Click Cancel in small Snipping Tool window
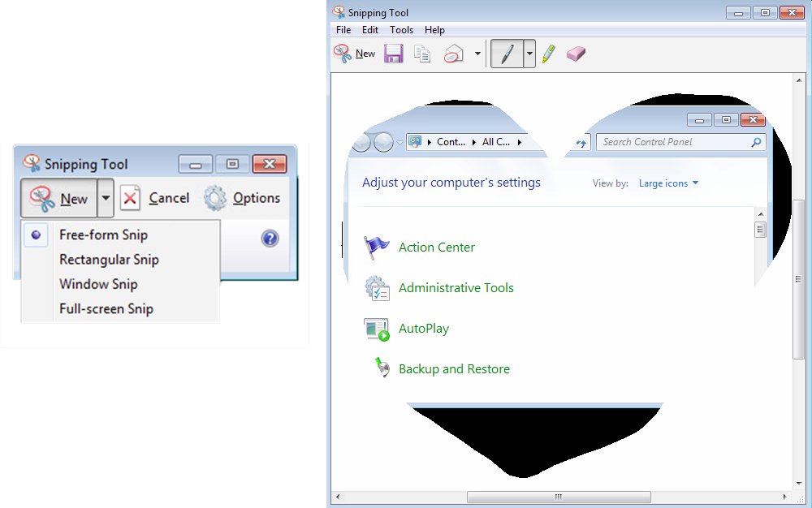The width and height of the screenshot is (812, 508). point(155,198)
